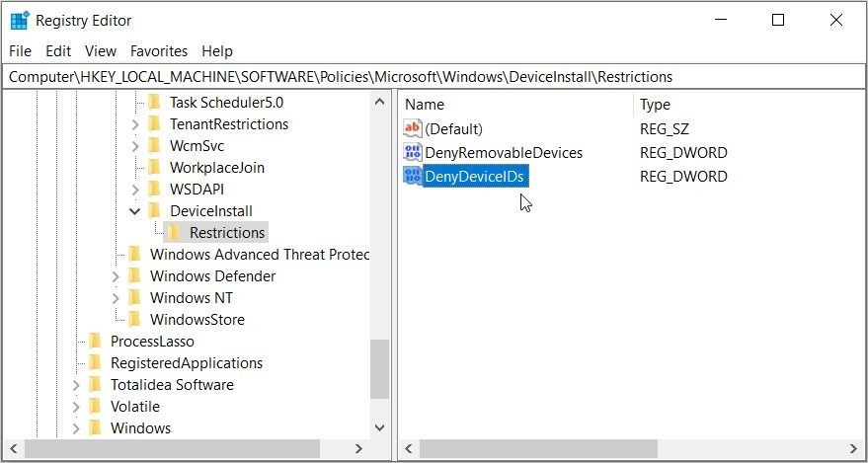
Task: Click the WorkplaceJoin folder icon
Action: 154,167
